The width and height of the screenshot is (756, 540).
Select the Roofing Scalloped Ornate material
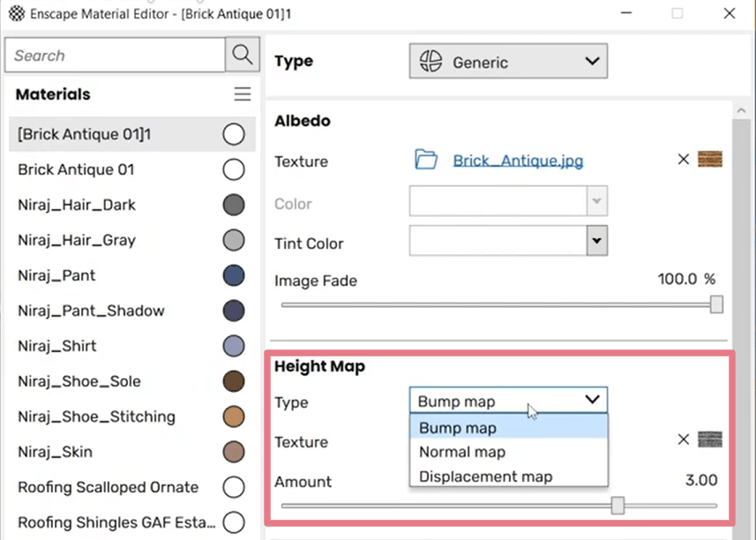[131, 487]
